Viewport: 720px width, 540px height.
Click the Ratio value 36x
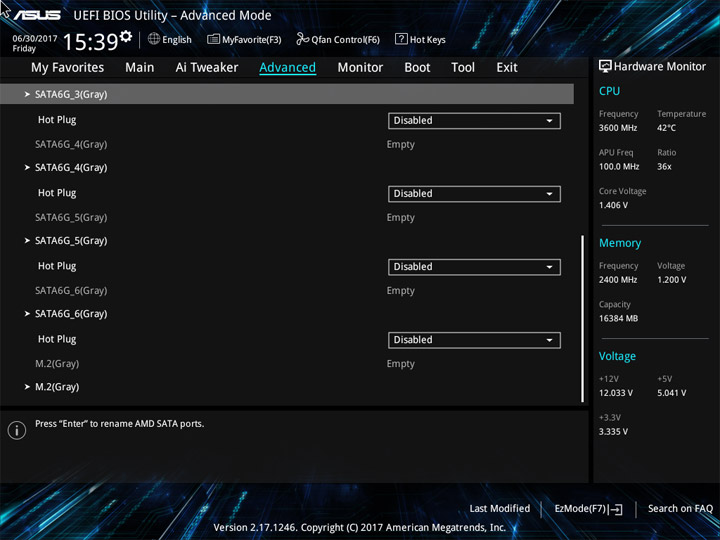click(x=664, y=167)
